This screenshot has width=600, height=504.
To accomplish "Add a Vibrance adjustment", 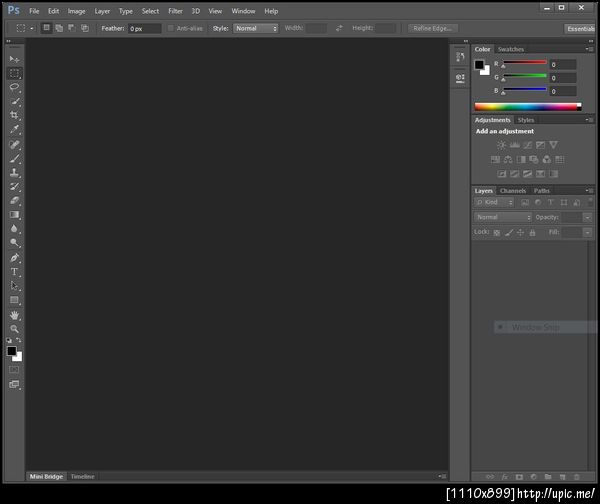I will [x=553, y=145].
